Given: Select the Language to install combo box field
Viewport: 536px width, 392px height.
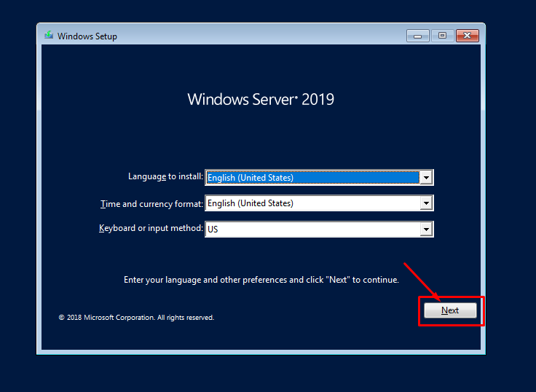Looking at the screenshot, I should (x=319, y=178).
